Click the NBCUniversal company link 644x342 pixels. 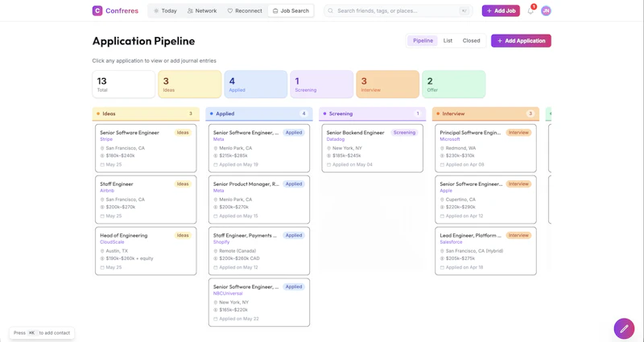tap(228, 293)
